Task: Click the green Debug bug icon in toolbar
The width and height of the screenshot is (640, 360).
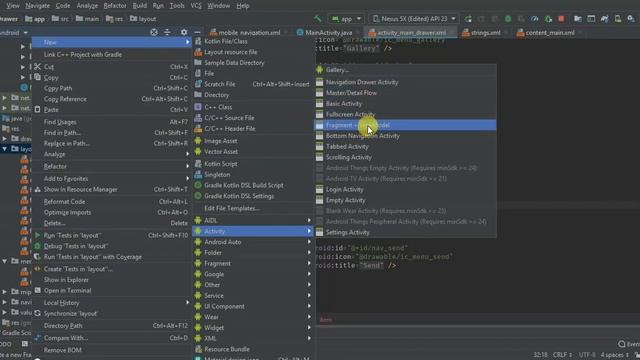Action: coord(508,19)
